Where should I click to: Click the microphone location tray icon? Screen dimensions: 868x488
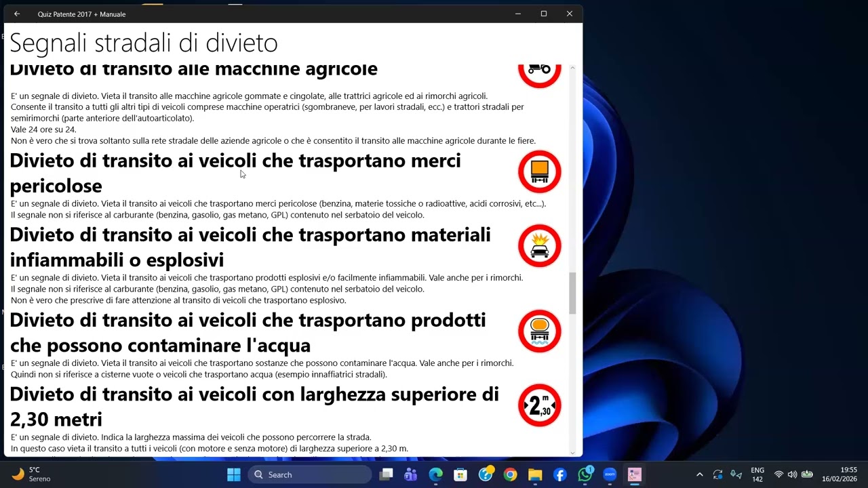tap(736, 474)
